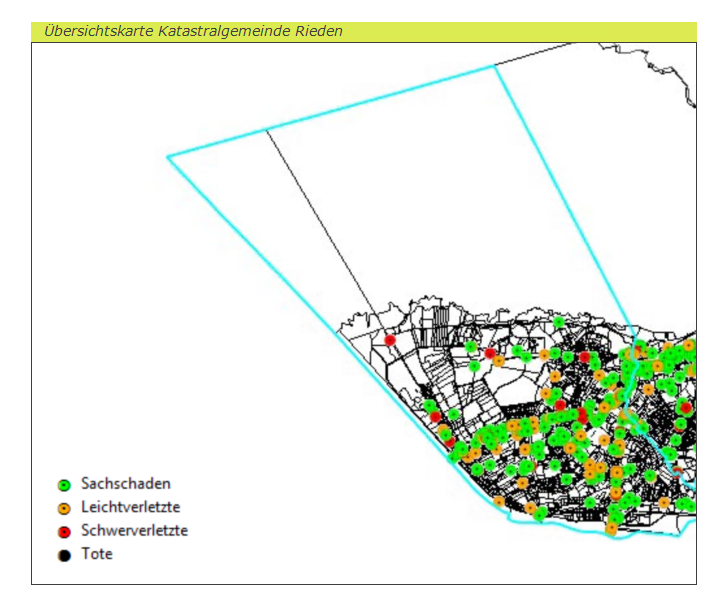Select the red marker left of the isolated orange marker
This screenshot has width=718, height=592.
pos(490,353)
